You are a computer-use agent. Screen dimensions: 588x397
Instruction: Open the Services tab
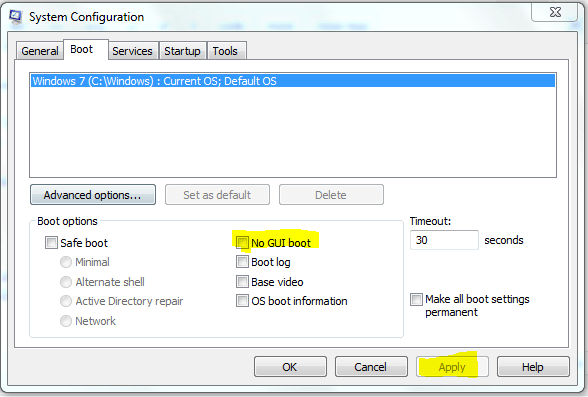tap(132, 51)
